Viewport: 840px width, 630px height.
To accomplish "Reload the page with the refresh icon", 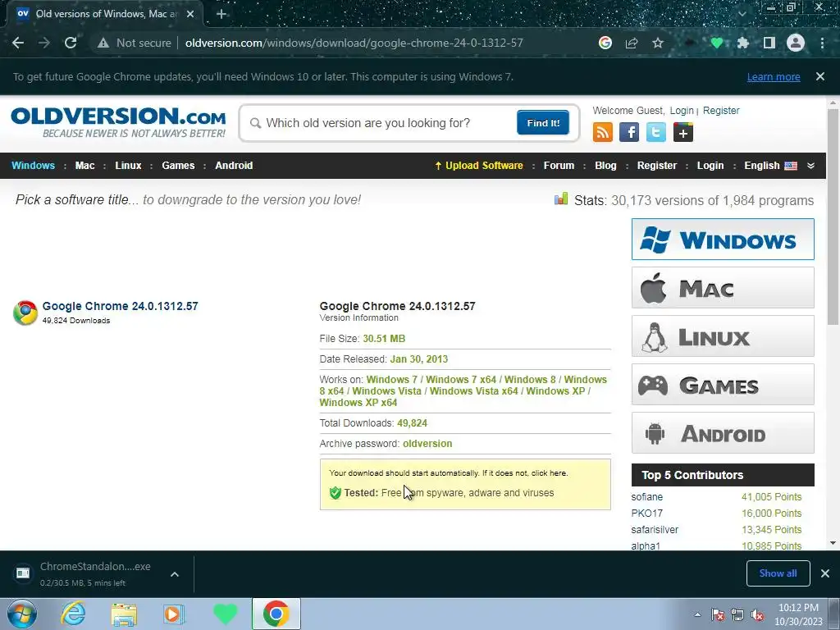I will [x=71, y=43].
